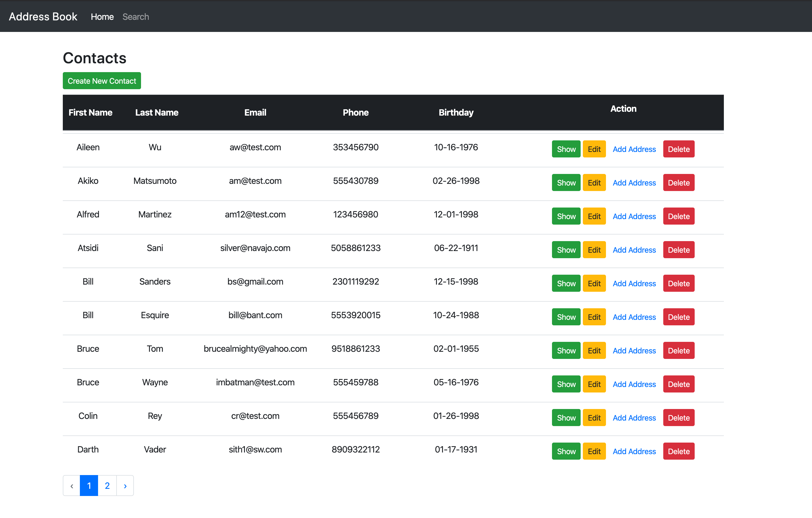Add Address for Bruce Tom

tap(634, 350)
